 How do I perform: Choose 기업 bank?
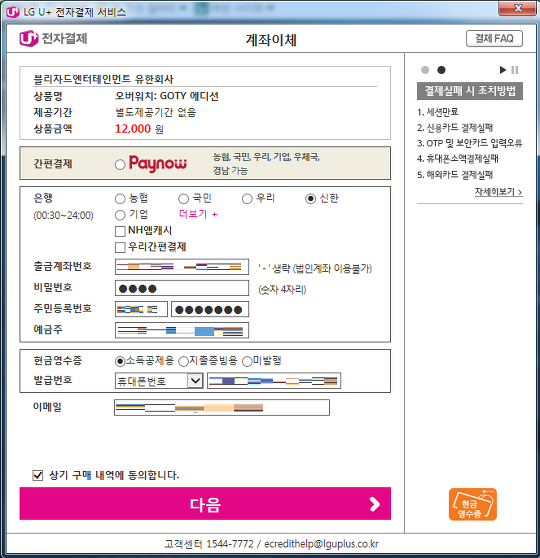click(x=120, y=215)
